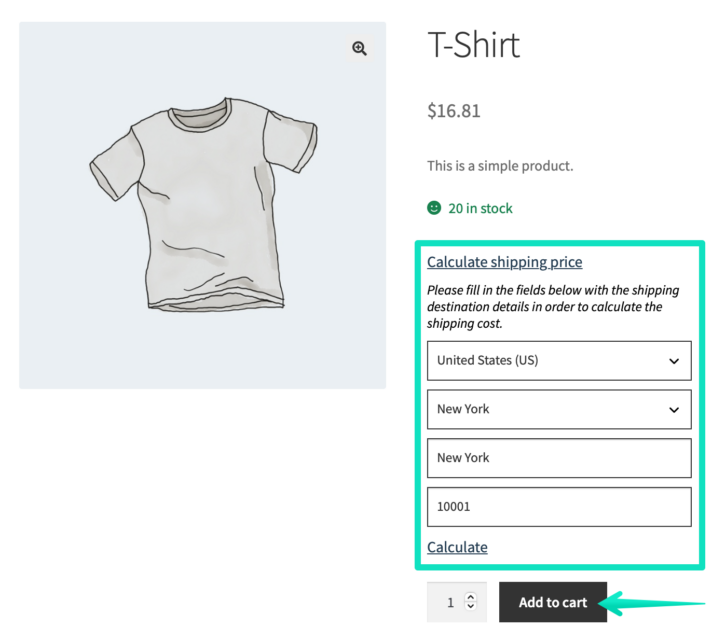Focus the New York city text field

(x=558, y=458)
